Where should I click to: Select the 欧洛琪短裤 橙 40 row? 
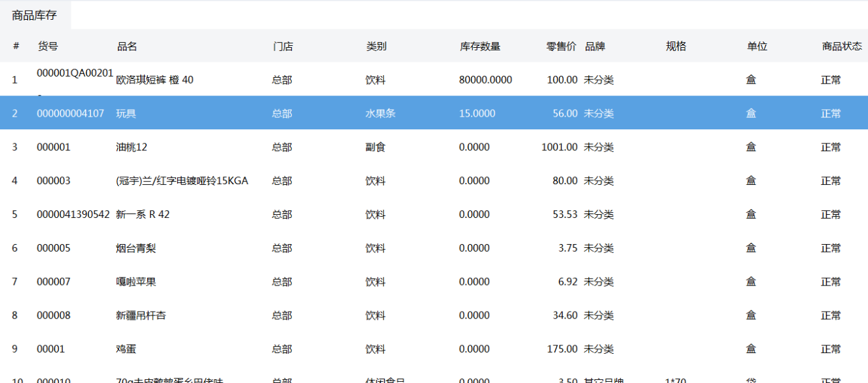255,80
